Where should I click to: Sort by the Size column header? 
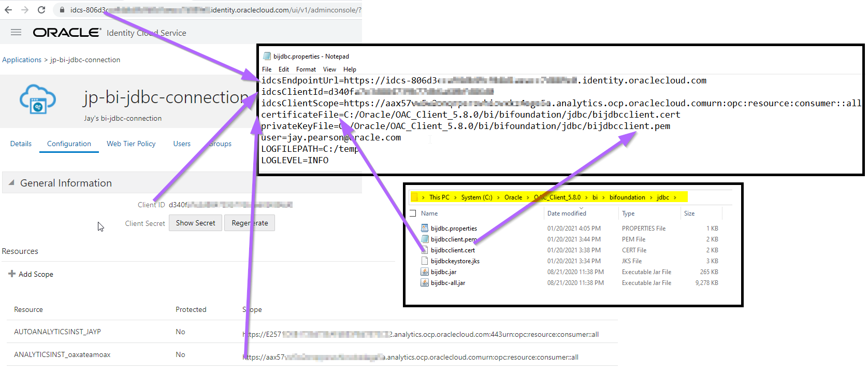point(689,213)
